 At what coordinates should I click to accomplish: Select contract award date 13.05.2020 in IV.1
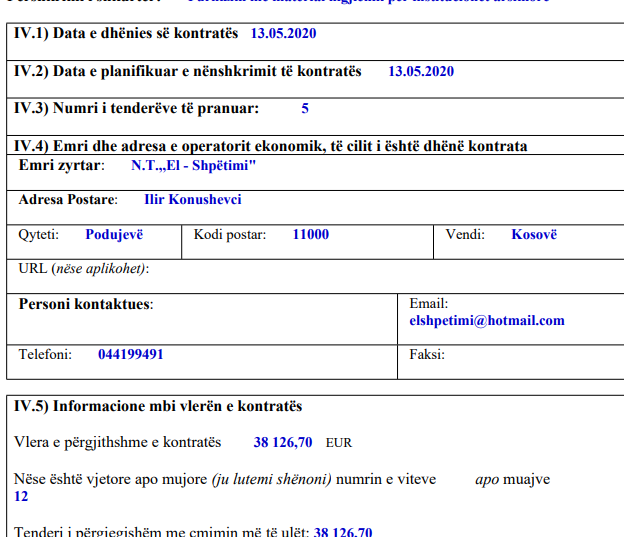click(283, 33)
